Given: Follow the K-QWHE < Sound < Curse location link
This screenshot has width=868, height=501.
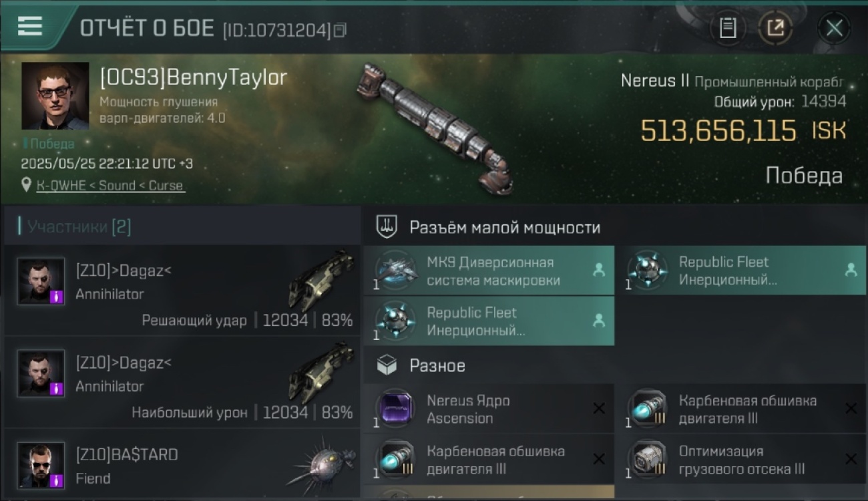Looking at the screenshot, I should coord(110,186).
